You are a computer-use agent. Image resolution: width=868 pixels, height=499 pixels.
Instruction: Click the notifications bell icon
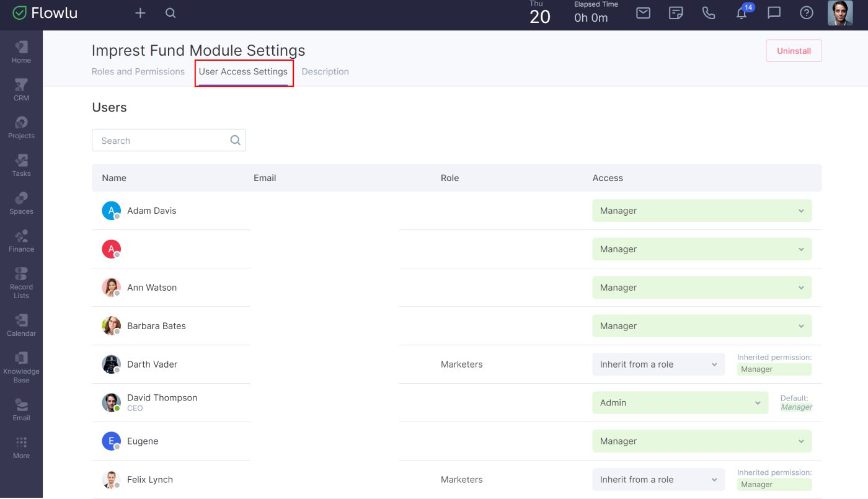742,13
